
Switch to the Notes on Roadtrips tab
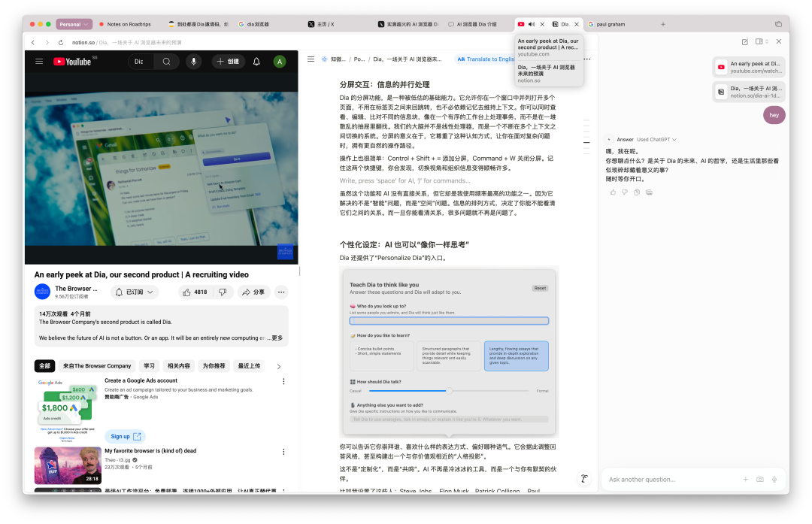(x=128, y=24)
